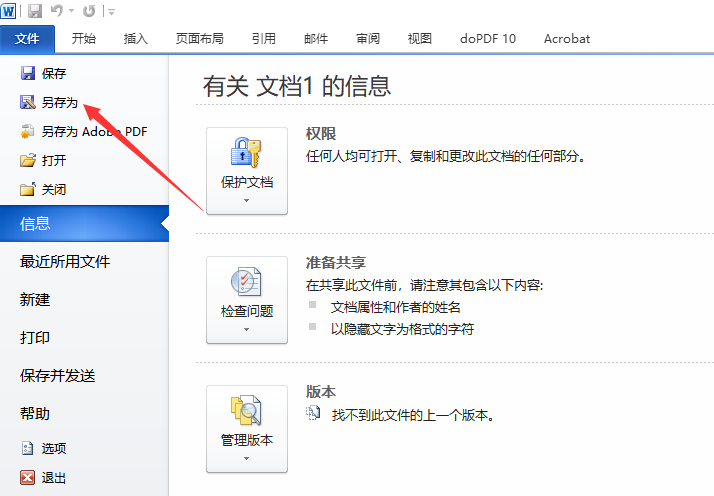714x496 pixels.
Task: Close the document via 关闭 entry
Action: pyautogui.click(x=54, y=189)
